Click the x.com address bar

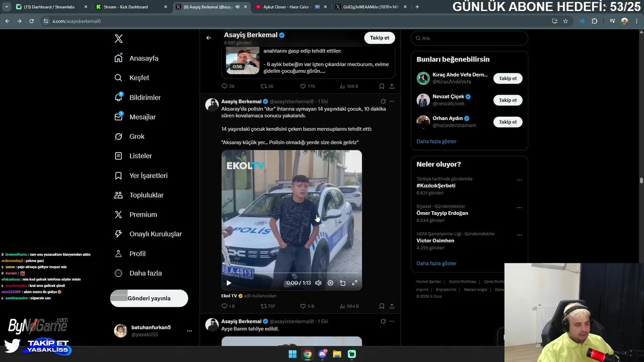tap(297, 21)
